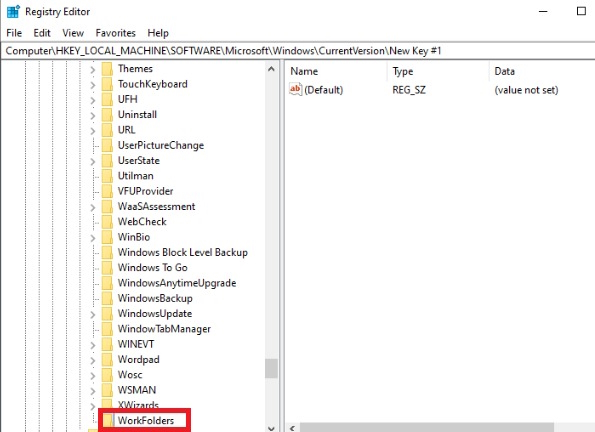Open the View menu

point(73,33)
